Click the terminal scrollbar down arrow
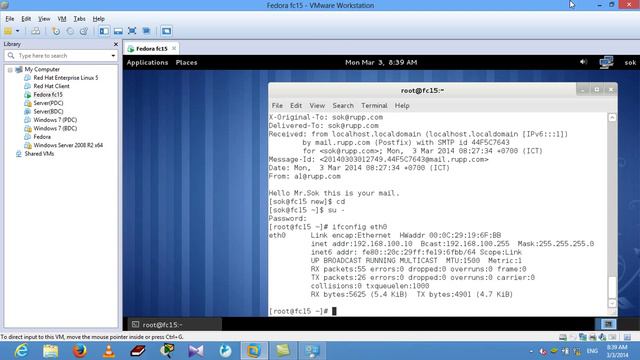The image size is (640, 360). [612, 303]
